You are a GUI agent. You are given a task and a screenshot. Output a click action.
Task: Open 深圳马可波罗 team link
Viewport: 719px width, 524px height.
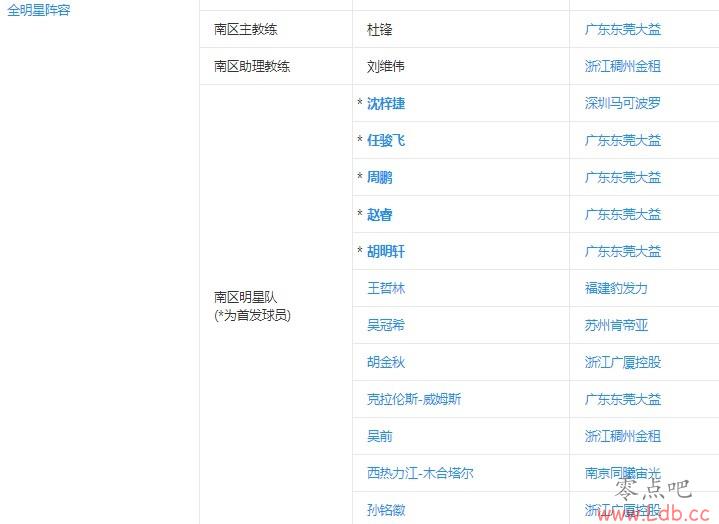[x=623, y=104]
